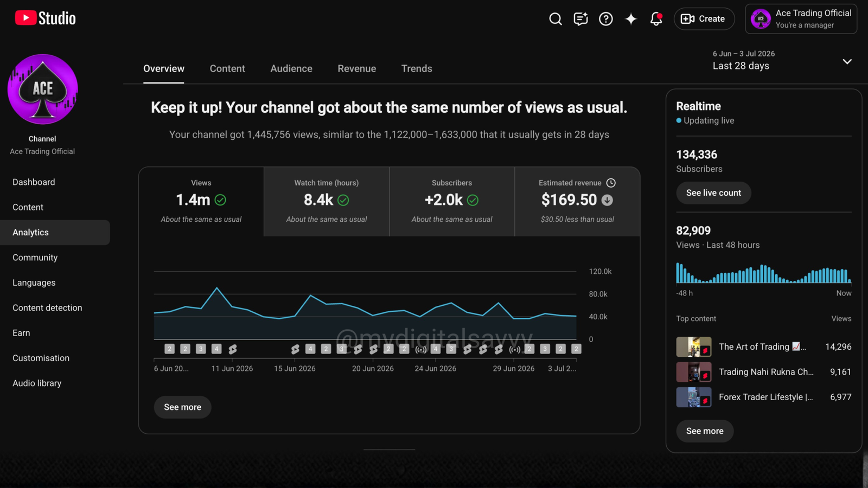Viewport: 868px width, 488px height.
Task: Click the first video marker on the chart timeline
Action: [169, 349]
